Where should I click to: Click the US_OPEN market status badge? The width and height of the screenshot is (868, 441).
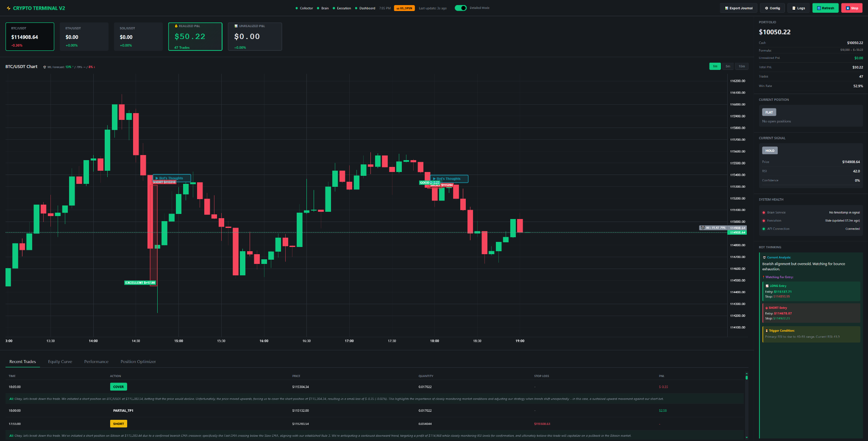404,8
